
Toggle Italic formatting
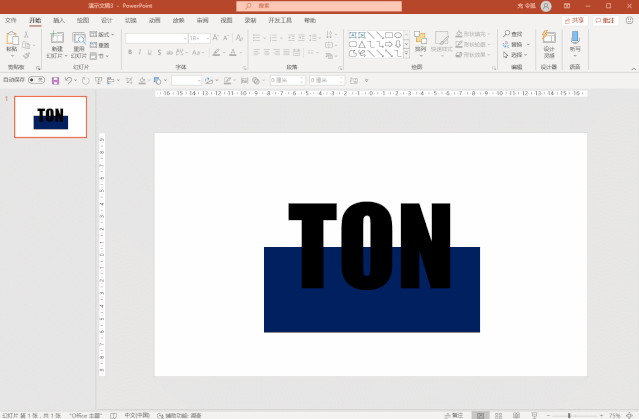[140, 52]
